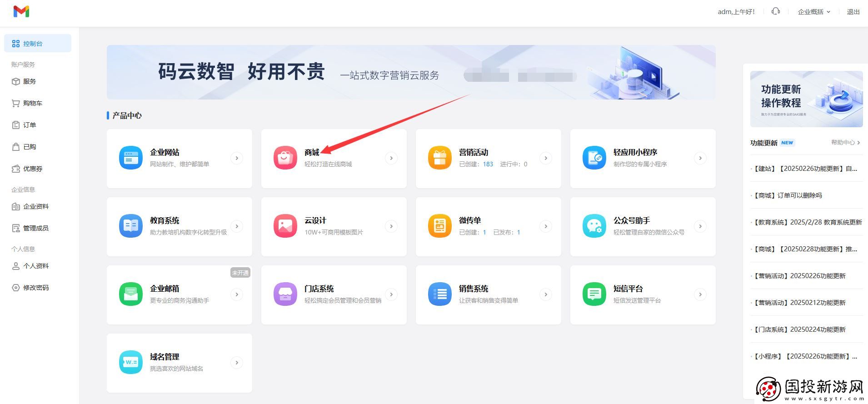This screenshot has width=868, height=404.
Task: Open 订单 menu label in the sidebar
Action: pos(30,125)
